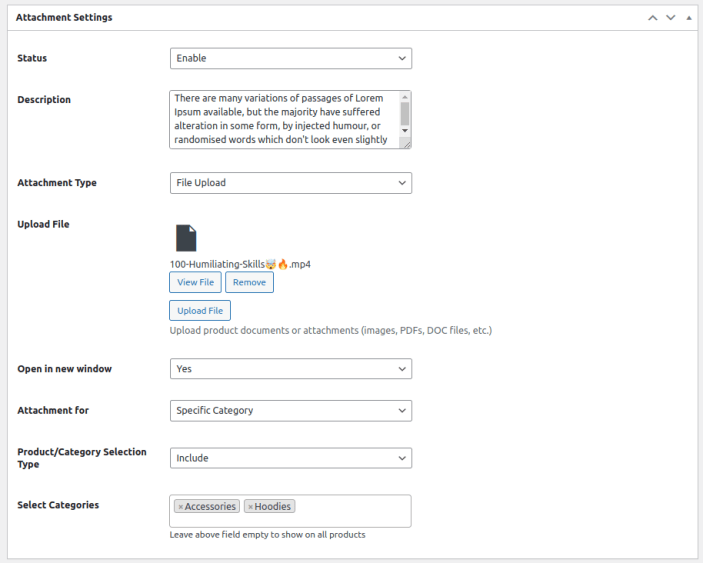The image size is (703, 563).
Task: Click the move panel up arrow
Action: click(x=653, y=18)
